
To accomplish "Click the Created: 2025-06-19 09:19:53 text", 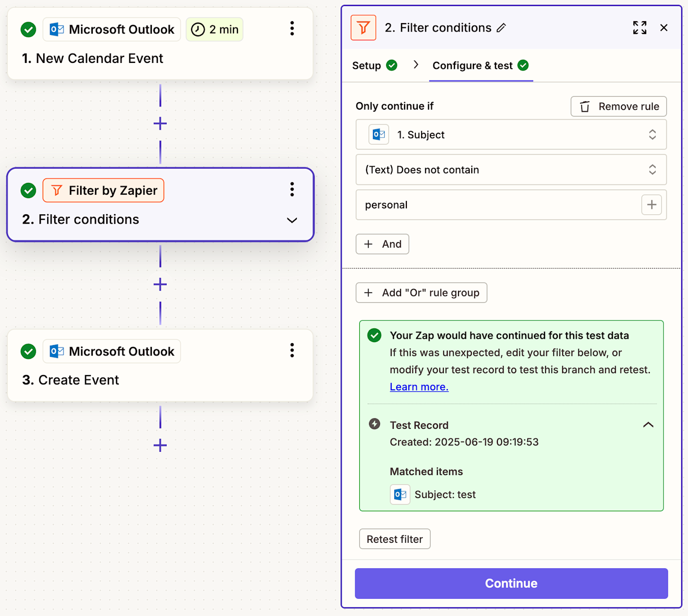I will (x=464, y=442).
